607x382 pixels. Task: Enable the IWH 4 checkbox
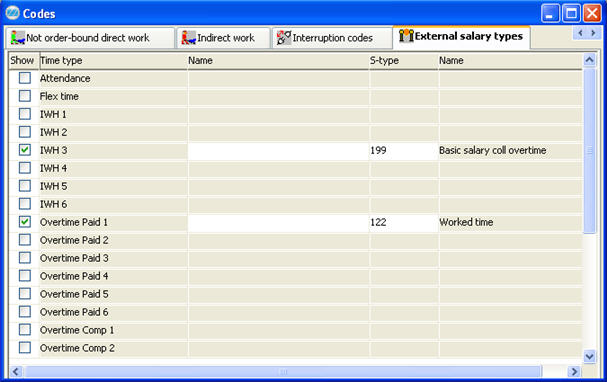coord(25,168)
